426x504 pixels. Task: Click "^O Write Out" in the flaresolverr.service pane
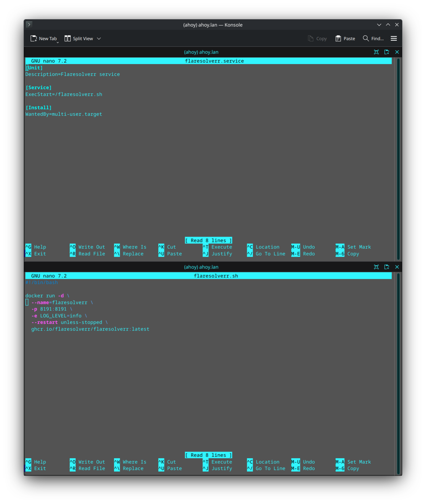point(87,247)
